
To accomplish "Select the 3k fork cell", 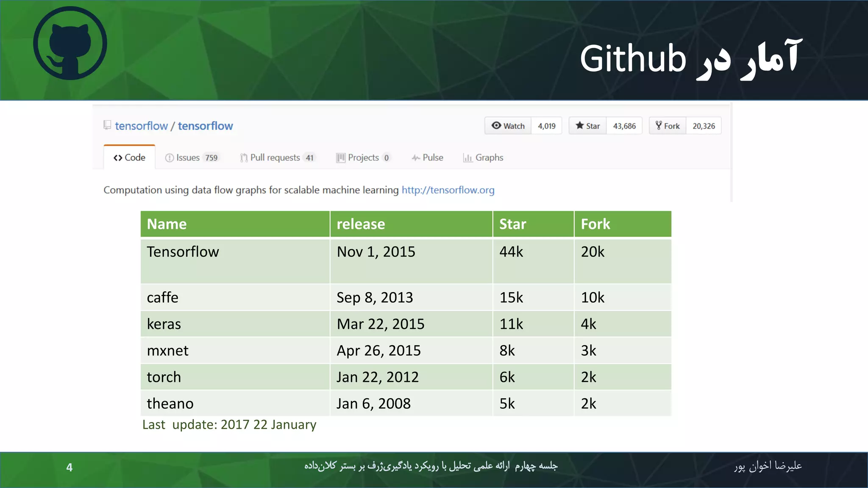I will pos(623,350).
